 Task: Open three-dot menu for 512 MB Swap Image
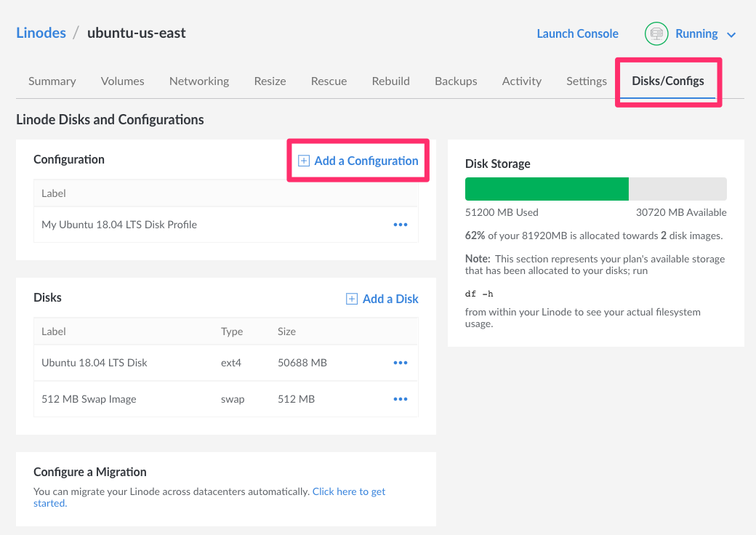(400, 399)
